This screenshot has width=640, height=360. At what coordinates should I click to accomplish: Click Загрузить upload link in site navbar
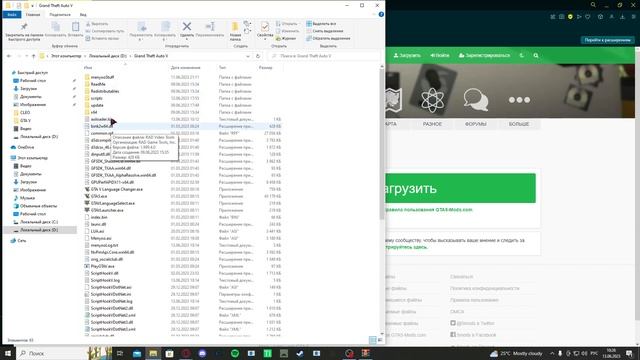pyautogui.click(x=407, y=56)
